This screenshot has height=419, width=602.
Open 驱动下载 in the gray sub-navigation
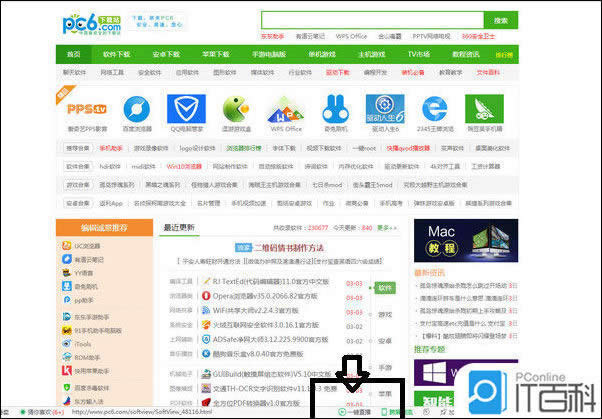337,72
